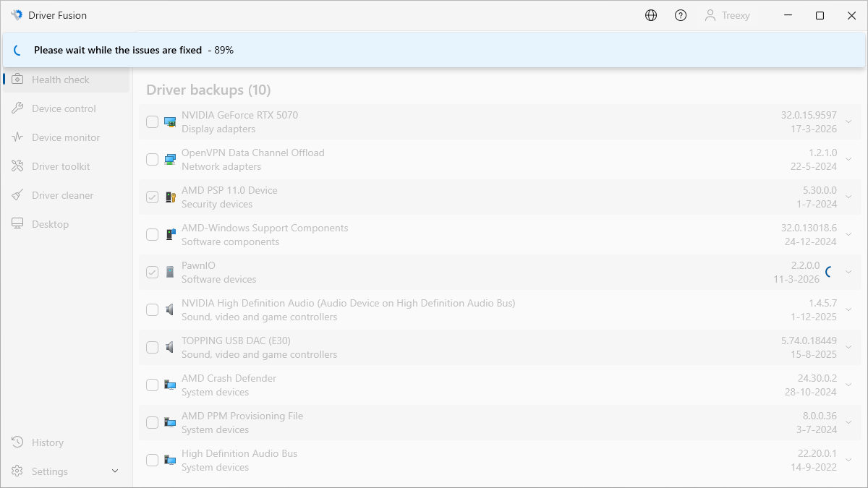Open the Device monitor section
This screenshot has height=488, width=868.
point(65,137)
